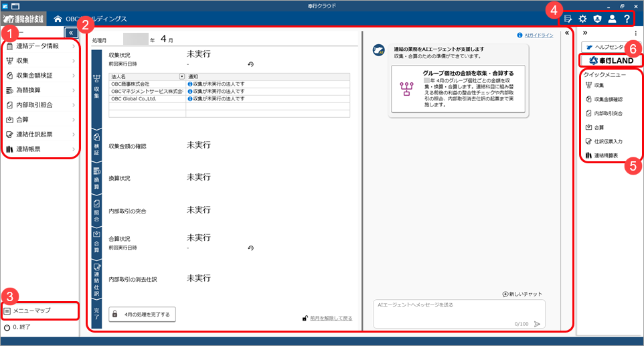
Task: Open the 連結データ情報 menu item
Action: (40, 46)
